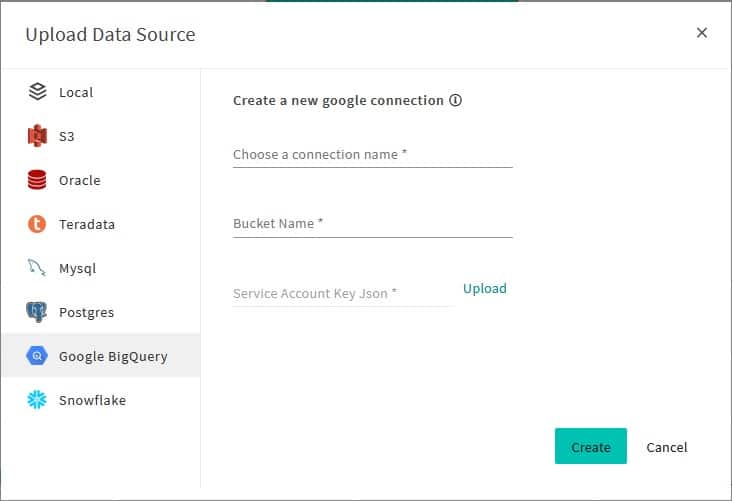Screen dimensions: 732x501
Task: Click the Upload link
Action: (485, 288)
